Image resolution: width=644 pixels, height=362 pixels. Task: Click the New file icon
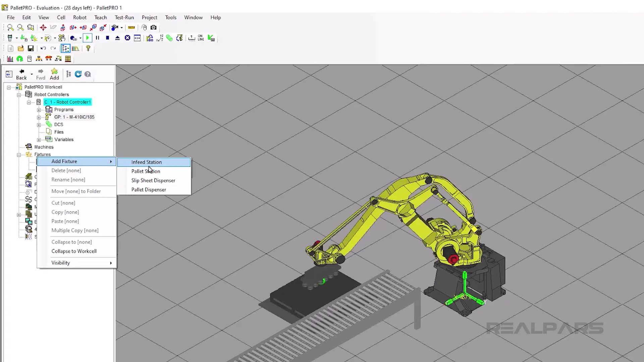[10, 49]
